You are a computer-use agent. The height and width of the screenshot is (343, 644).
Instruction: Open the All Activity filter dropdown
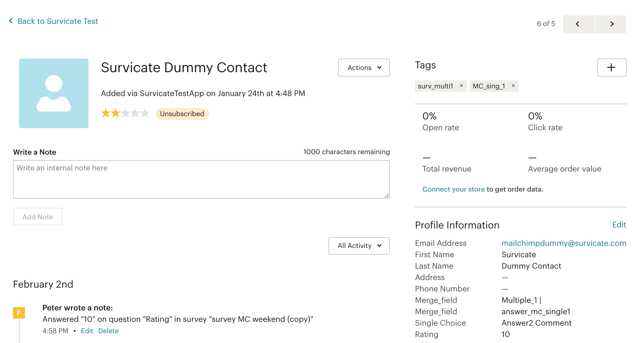[359, 246]
